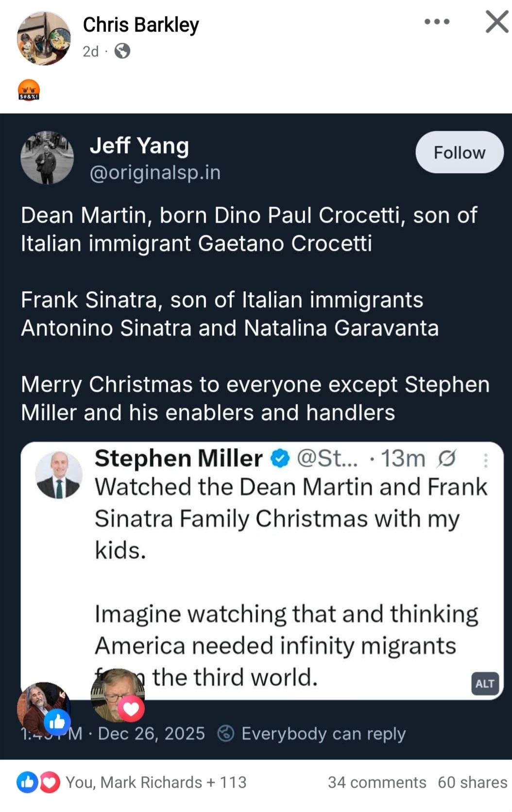
Task: Open the @originalsp.in handle
Action: [155, 173]
